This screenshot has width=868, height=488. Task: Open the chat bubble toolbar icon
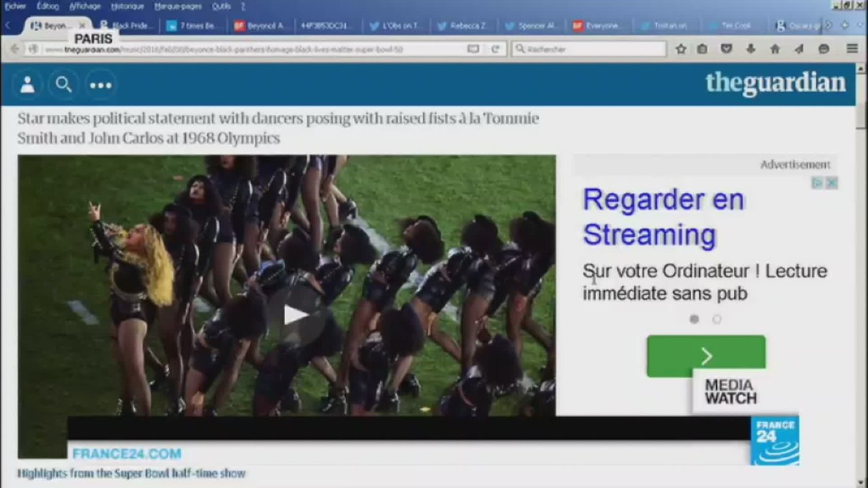coord(824,49)
